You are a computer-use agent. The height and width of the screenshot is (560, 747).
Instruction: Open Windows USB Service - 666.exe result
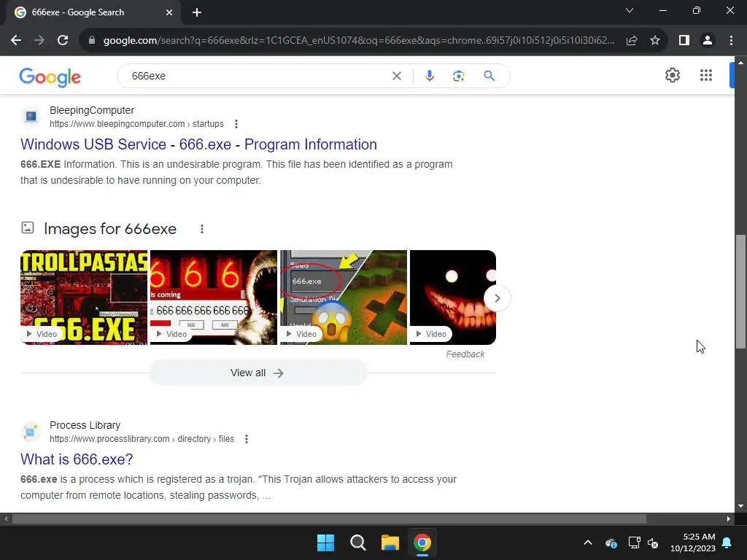tap(198, 144)
